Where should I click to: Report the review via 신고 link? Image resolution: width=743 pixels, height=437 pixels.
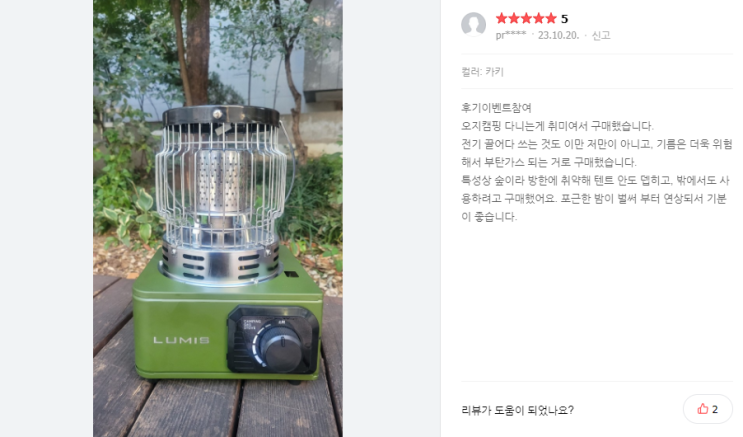[601, 35]
